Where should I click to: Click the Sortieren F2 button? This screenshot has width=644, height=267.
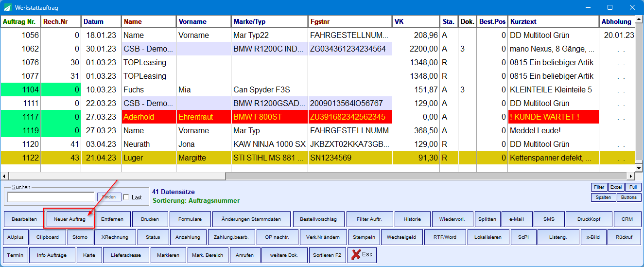pos(327,255)
